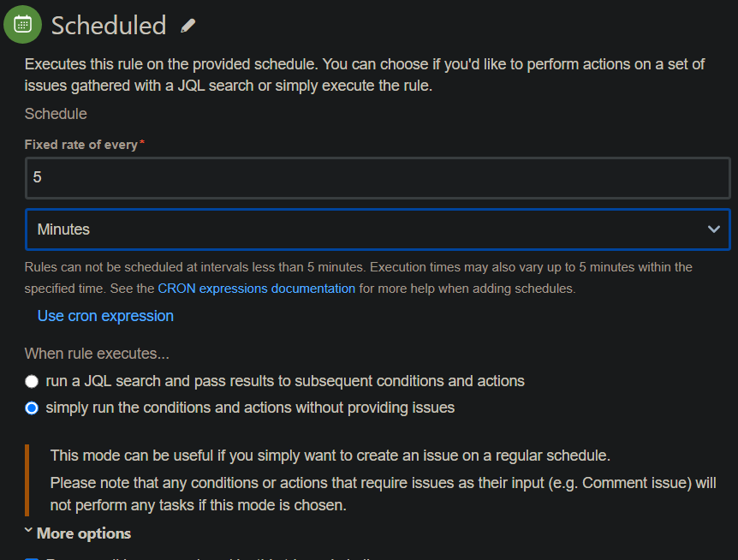Select the simply run the conditions radio button
Viewport: 738px width, 560px height.
click(32, 408)
